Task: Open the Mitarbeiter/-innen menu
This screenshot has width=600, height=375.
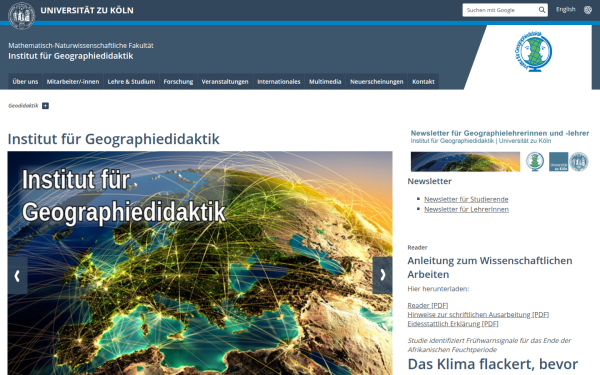Action: [x=73, y=82]
